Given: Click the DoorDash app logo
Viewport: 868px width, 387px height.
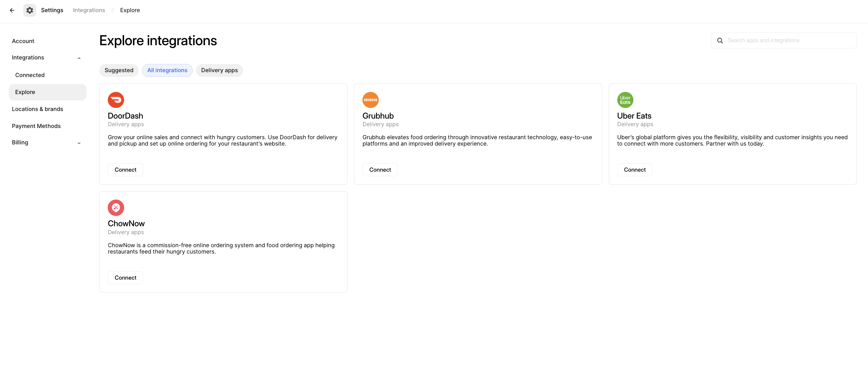Looking at the screenshot, I should 116,100.
